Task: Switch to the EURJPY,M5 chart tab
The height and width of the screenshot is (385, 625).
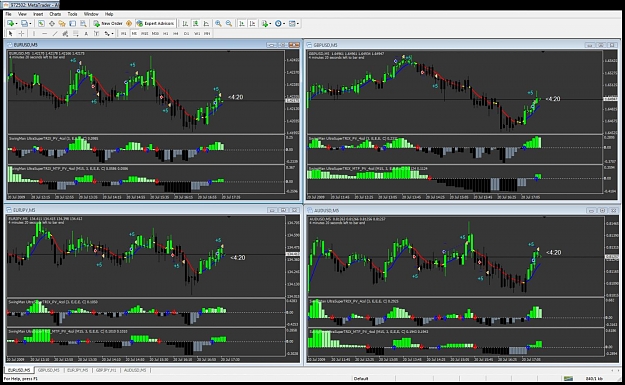Action: [x=77, y=370]
